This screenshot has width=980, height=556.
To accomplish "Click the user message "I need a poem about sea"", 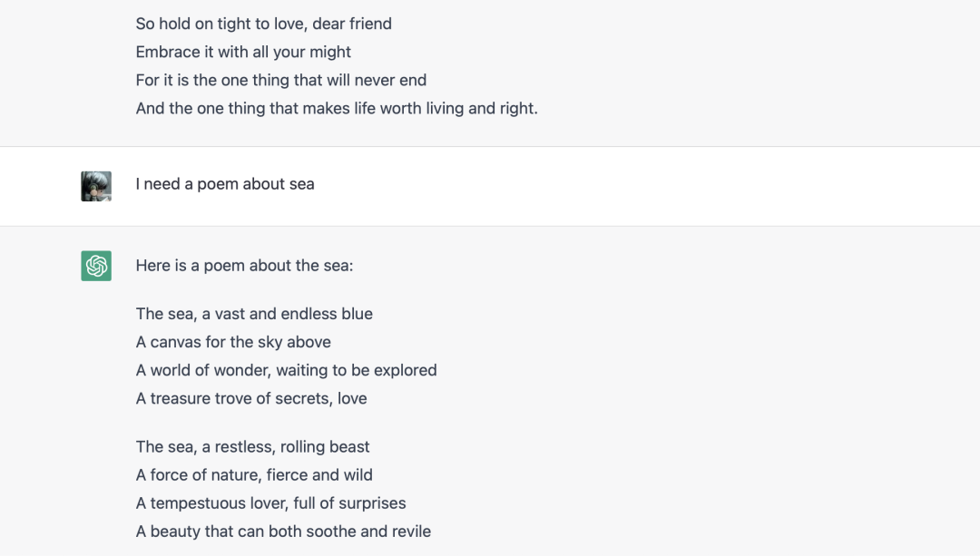I will 225,184.
